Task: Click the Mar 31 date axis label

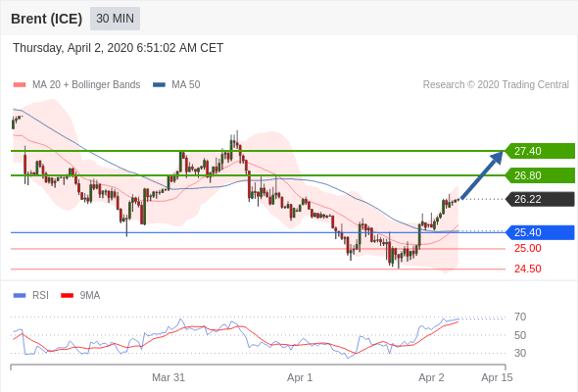Action: 169,377
